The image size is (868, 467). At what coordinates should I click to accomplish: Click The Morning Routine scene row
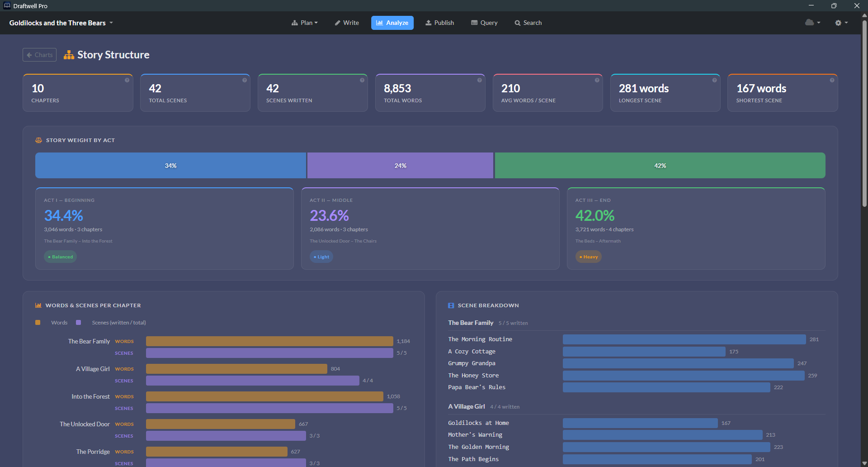coord(637,339)
